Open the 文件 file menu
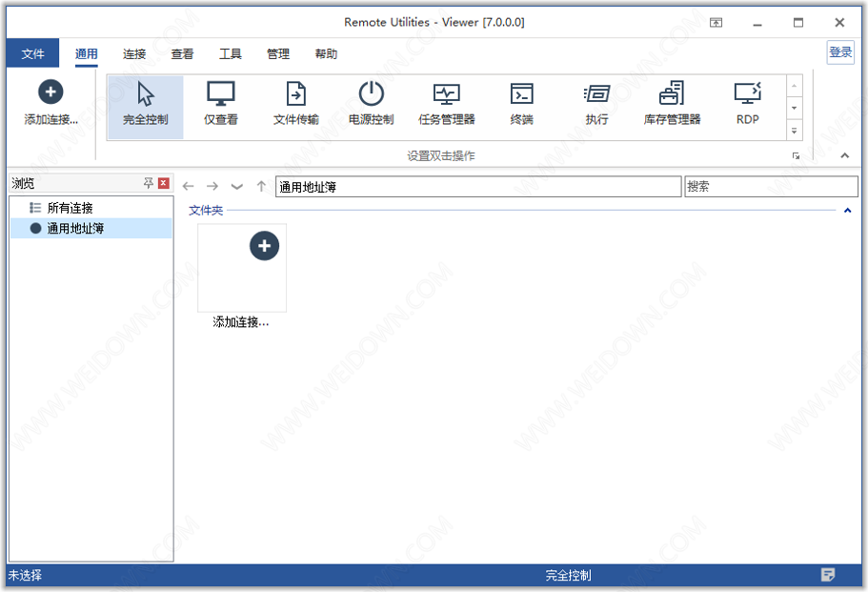 coord(32,53)
